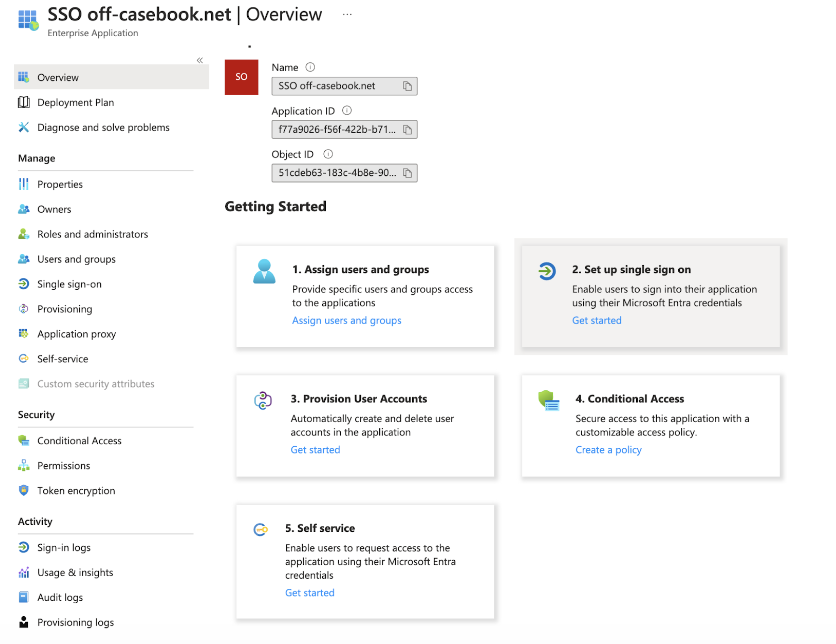Viewport: 836px width, 644px height.
Task: Copy the application Name value
Action: [x=408, y=86]
